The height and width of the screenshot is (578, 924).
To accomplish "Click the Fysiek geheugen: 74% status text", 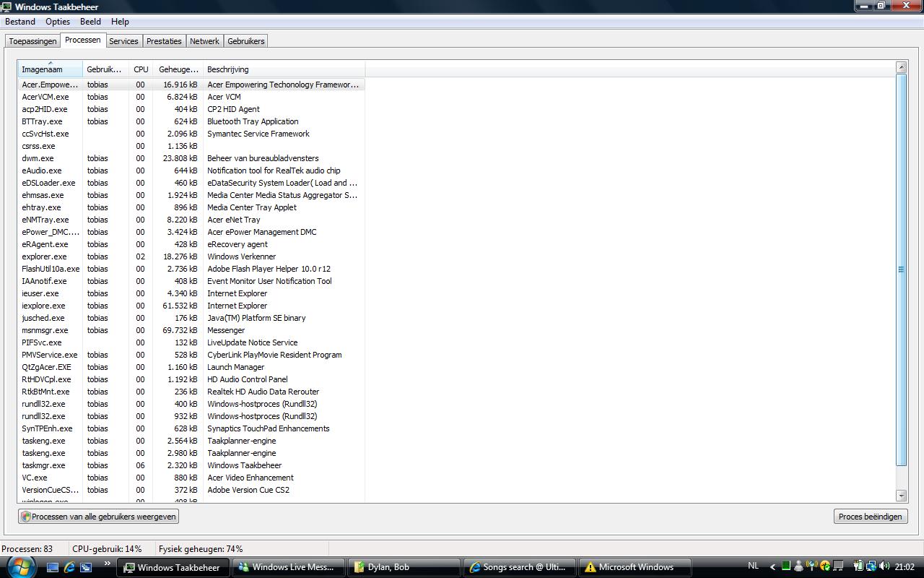I will tap(201, 549).
